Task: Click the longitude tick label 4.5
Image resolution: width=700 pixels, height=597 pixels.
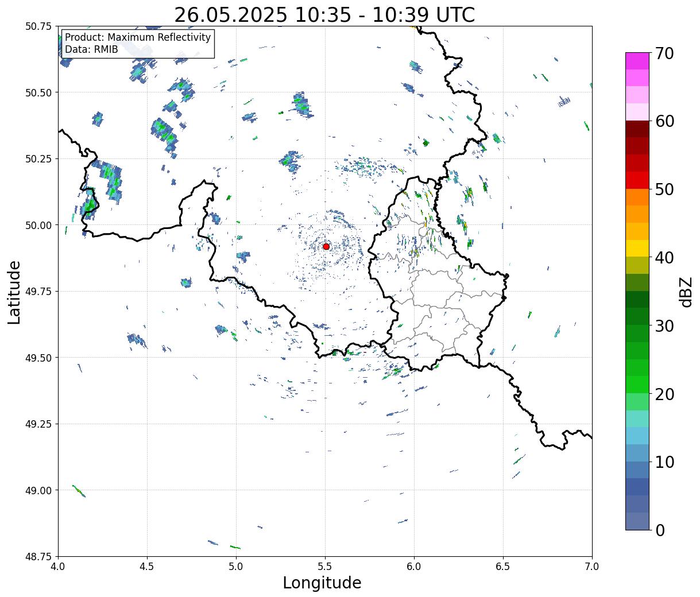Action: (147, 567)
